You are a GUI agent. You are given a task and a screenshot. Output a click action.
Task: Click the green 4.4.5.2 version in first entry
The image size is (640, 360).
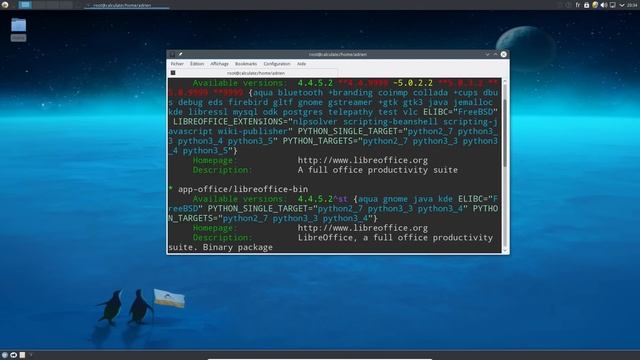tap(315, 83)
